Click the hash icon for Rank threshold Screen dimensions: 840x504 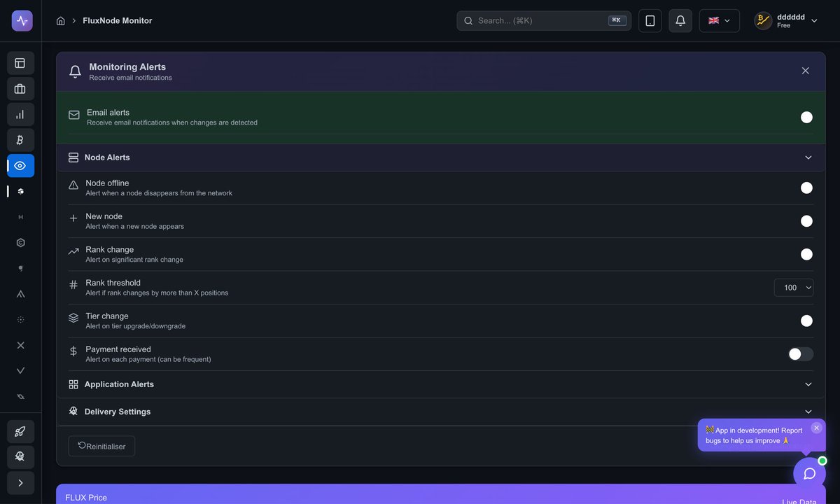73,285
